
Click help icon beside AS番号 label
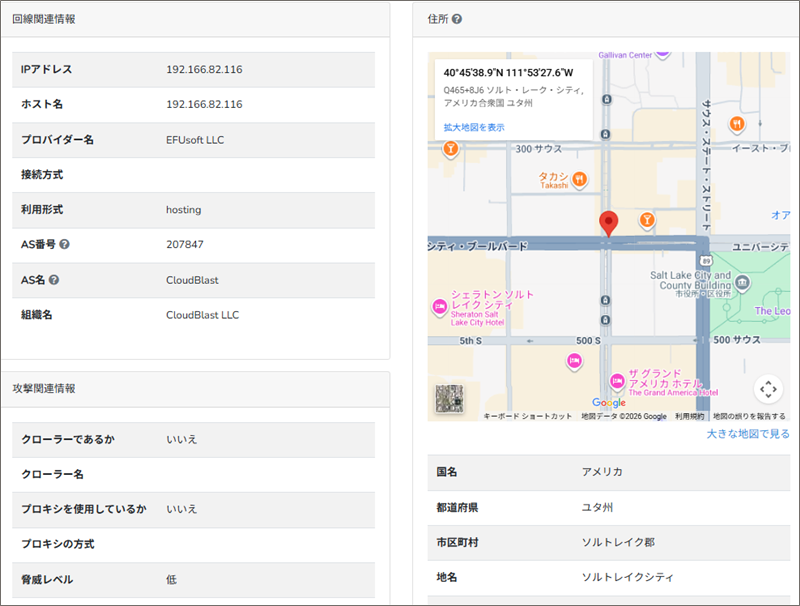click(65, 245)
